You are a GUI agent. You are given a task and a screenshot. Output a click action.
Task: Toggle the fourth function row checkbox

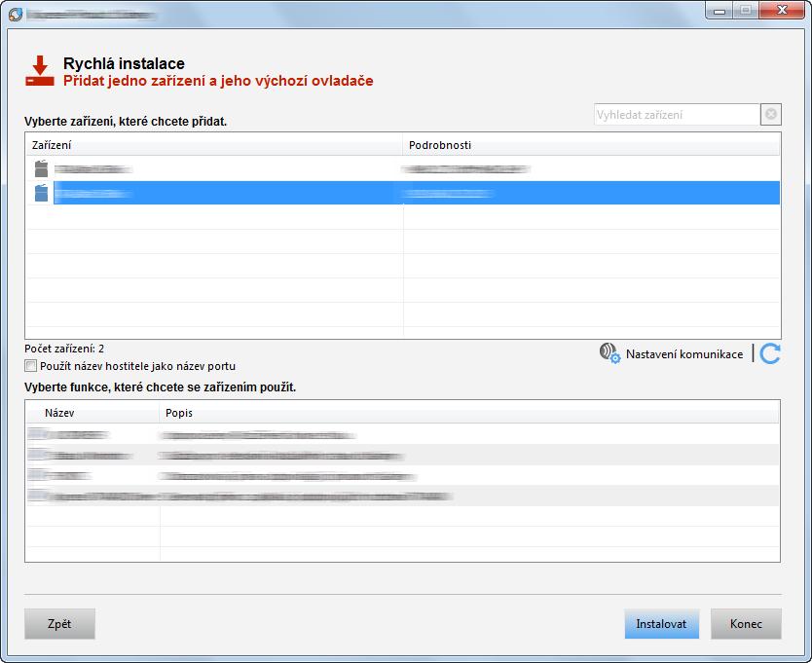click(36, 496)
